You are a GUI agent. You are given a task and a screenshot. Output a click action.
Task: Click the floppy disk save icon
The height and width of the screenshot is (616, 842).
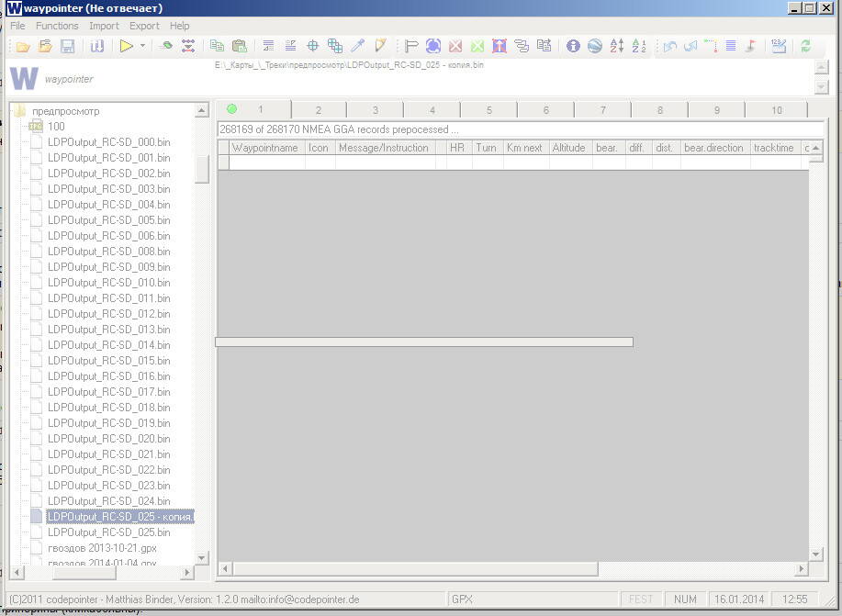click(67, 46)
